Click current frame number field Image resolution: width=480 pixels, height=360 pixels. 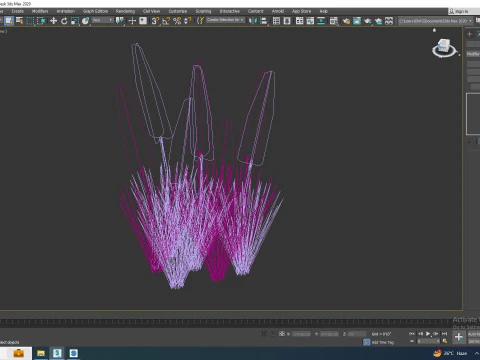click(429, 341)
